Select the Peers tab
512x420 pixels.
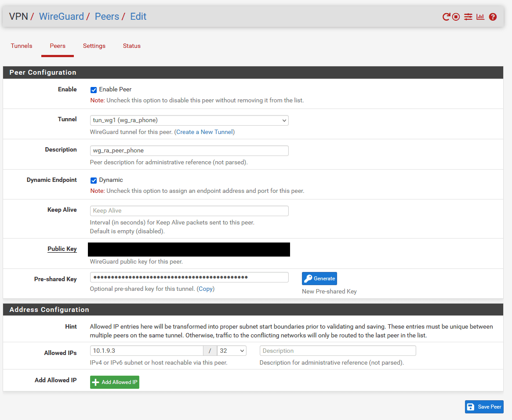58,46
